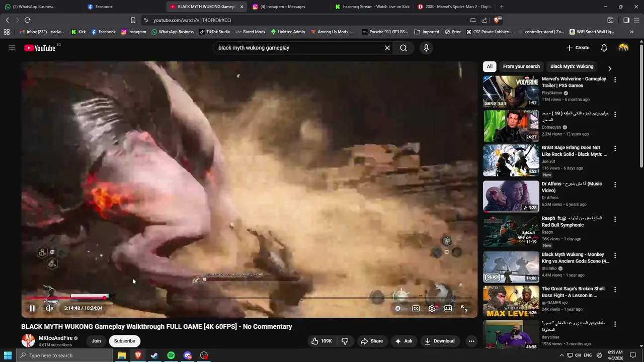This screenshot has width=644, height=362.
Task: Open options for the Monkey King vs Ancient Gods video
Action: pos(615,255)
